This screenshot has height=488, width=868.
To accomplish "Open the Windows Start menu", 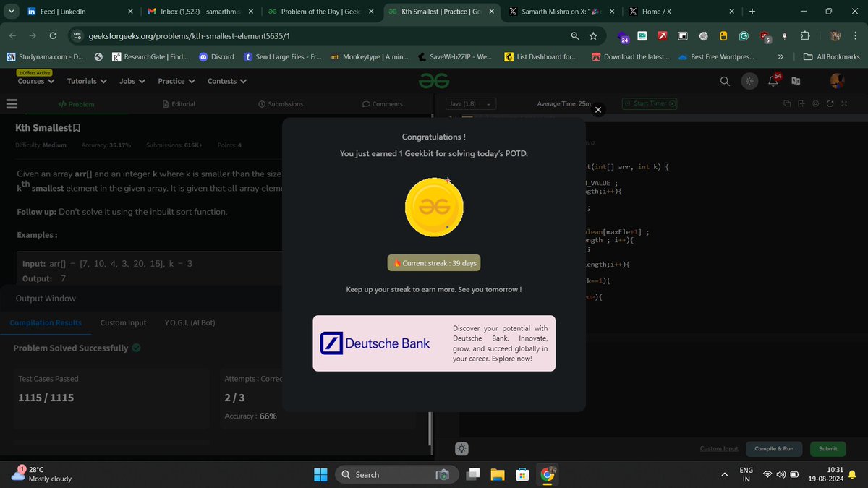I will [320, 474].
